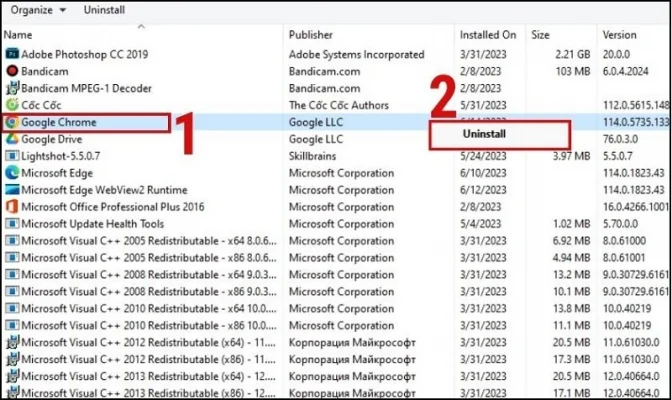Viewport: 672px width, 400px height.
Task: Select the Lightshot-5.5.0.7 feather icon
Action: point(11,156)
